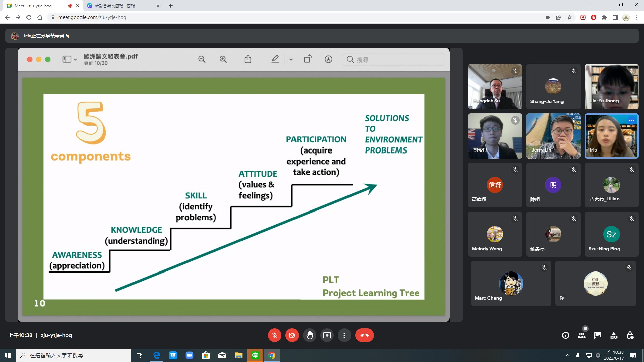644x362 pixels.
Task: Toggle the microphone mute button
Action: (x=274, y=335)
